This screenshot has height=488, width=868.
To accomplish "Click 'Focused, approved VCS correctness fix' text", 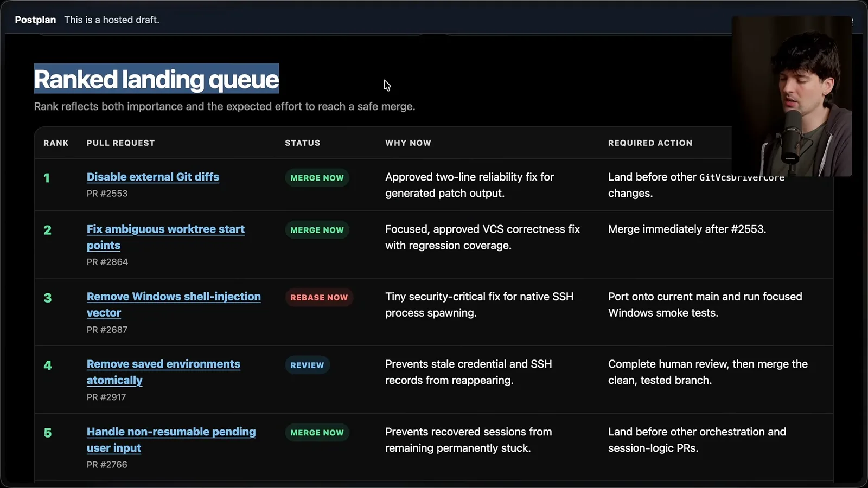I will [483, 229].
